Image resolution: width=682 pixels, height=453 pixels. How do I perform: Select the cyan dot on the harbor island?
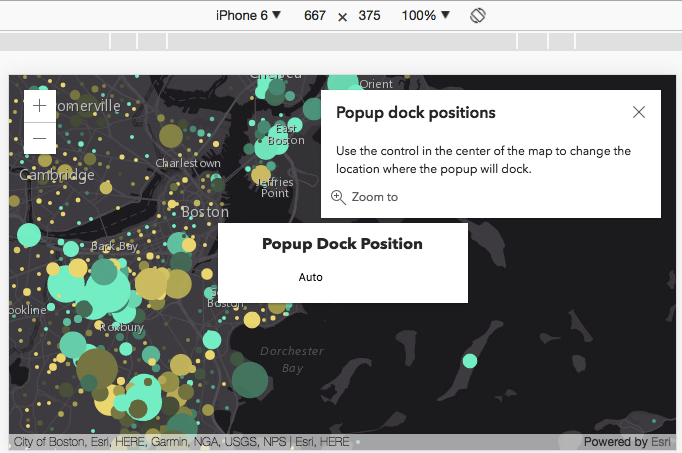point(470,361)
